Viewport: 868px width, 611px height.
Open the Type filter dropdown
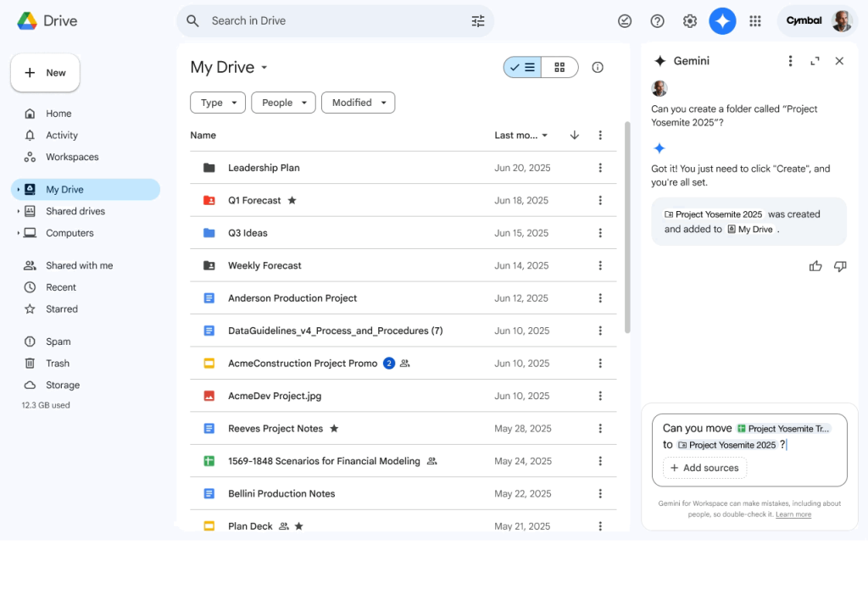click(x=218, y=103)
